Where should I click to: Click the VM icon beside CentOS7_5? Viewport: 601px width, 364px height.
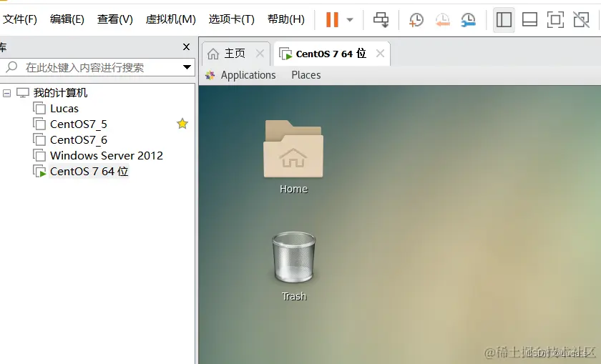click(39, 124)
